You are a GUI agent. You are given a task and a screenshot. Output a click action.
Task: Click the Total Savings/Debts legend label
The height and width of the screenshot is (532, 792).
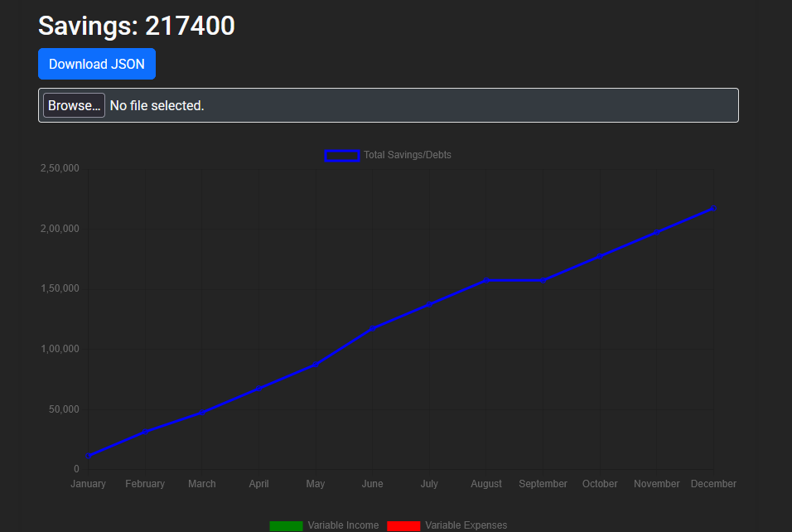408,155
